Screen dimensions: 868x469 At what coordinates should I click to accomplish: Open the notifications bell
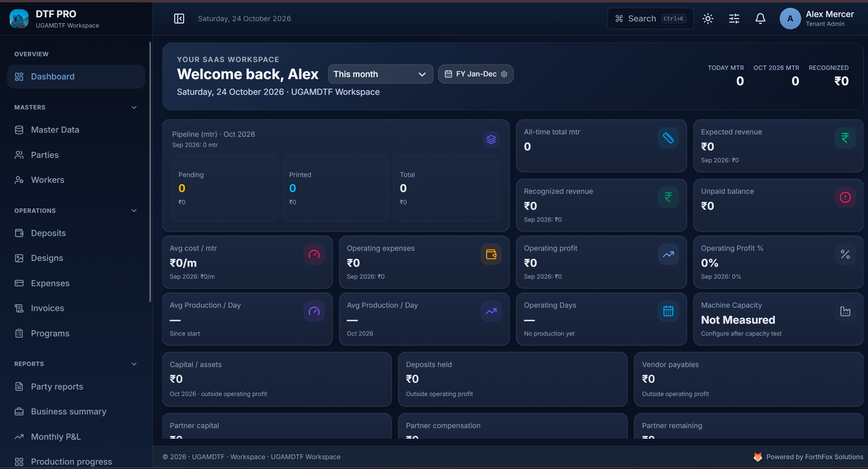pos(761,18)
